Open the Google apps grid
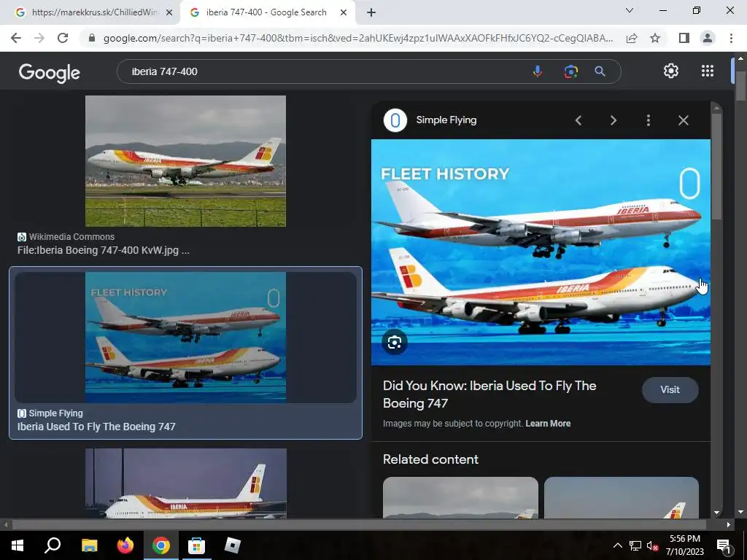This screenshot has width=747, height=560. (x=708, y=71)
